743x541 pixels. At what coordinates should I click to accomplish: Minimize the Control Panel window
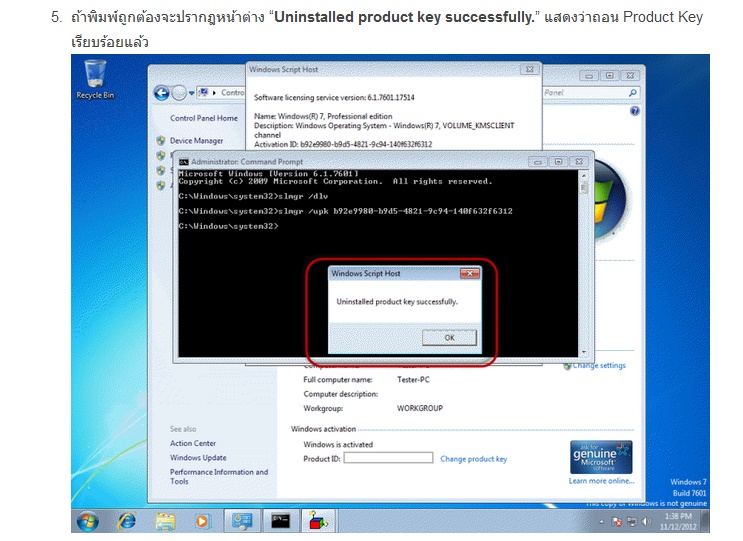(x=589, y=75)
